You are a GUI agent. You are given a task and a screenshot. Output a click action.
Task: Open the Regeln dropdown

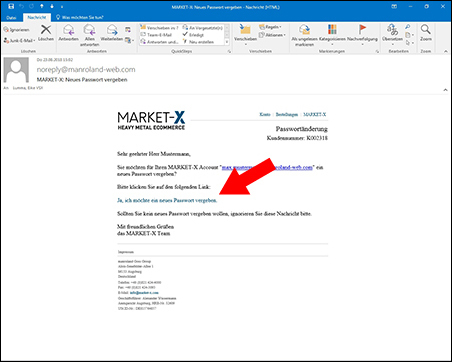(271, 27)
